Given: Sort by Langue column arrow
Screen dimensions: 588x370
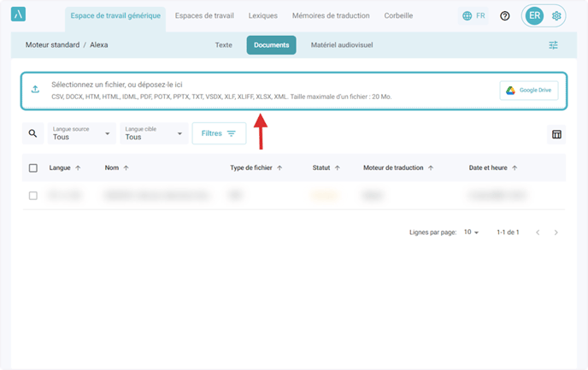Looking at the screenshot, I should coord(79,168).
